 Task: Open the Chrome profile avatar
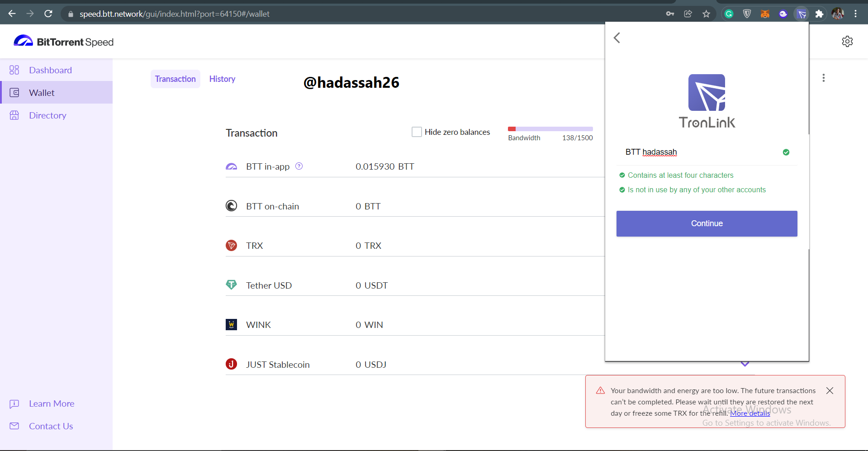point(838,14)
